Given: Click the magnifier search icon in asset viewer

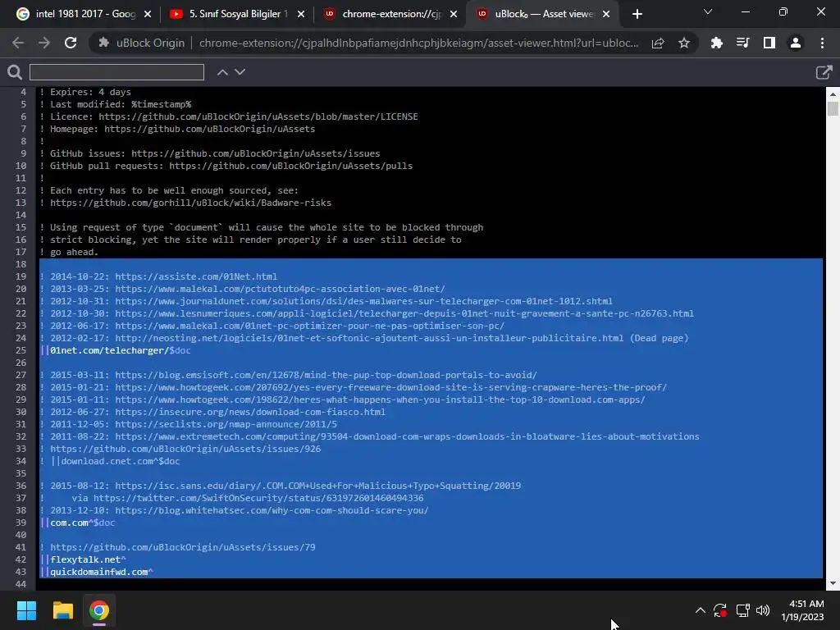Looking at the screenshot, I should (15, 72).
